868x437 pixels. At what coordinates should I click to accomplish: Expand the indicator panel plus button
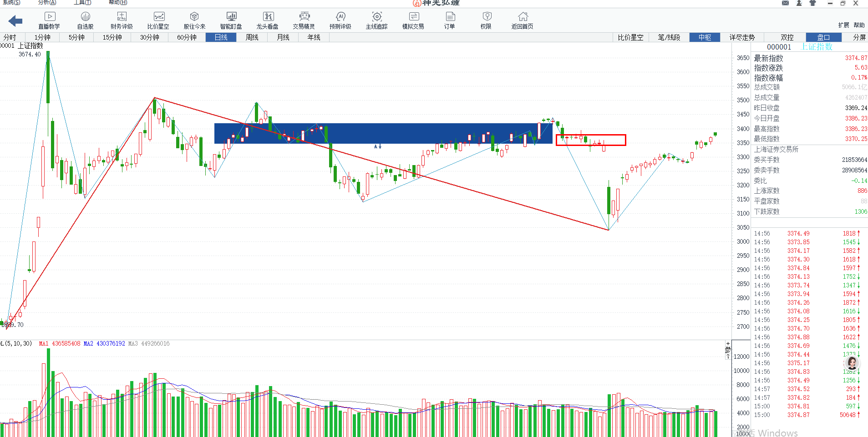pyautogui.click(x=728, y=344)
